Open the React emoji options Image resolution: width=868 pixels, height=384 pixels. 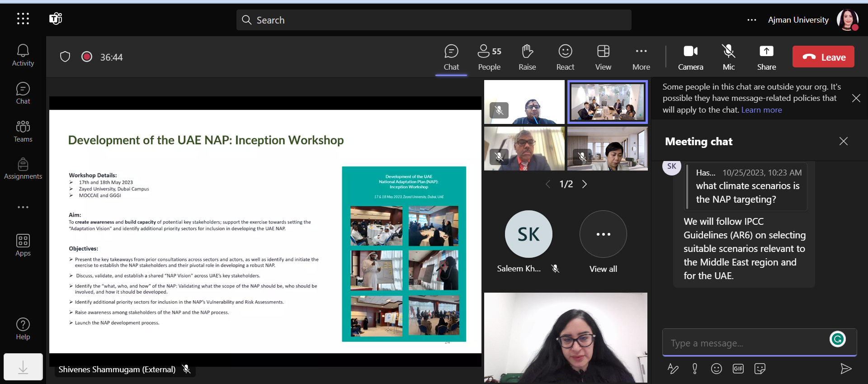(565, 57)
